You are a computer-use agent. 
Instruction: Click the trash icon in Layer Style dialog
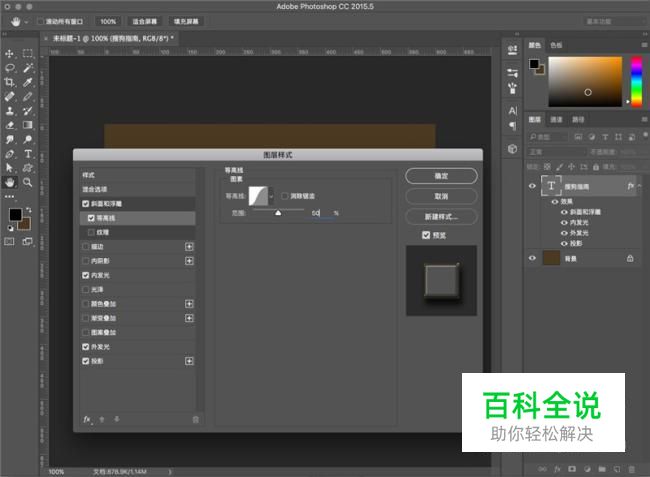[x=196, y=419]
